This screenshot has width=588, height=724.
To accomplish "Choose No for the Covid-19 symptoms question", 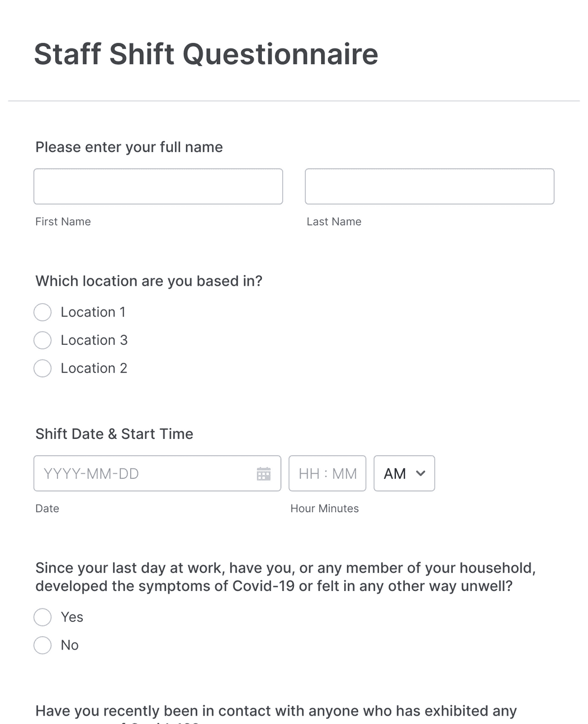I will tap(42, 645).
